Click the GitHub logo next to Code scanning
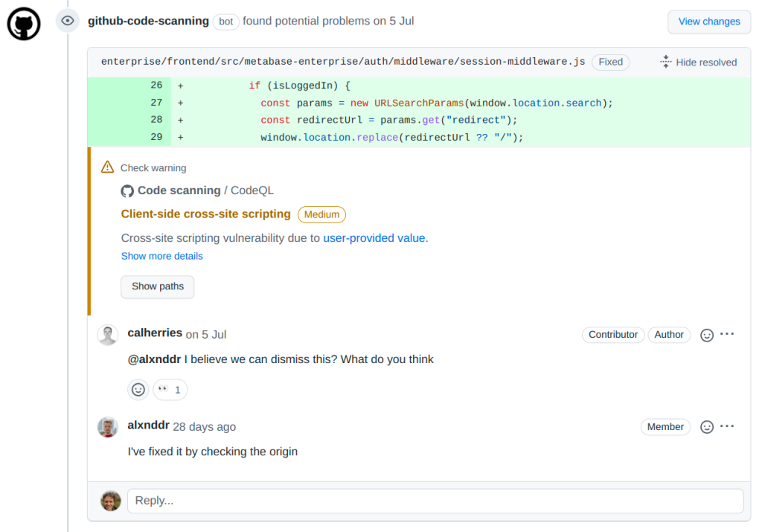Viewport: 762px width, 532px height. (127, 190)
